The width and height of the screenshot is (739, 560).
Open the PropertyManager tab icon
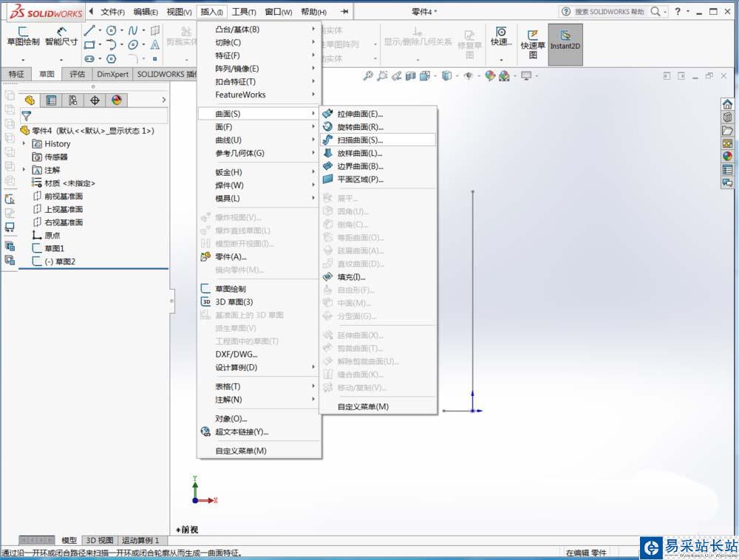click(x=51, y=100)
